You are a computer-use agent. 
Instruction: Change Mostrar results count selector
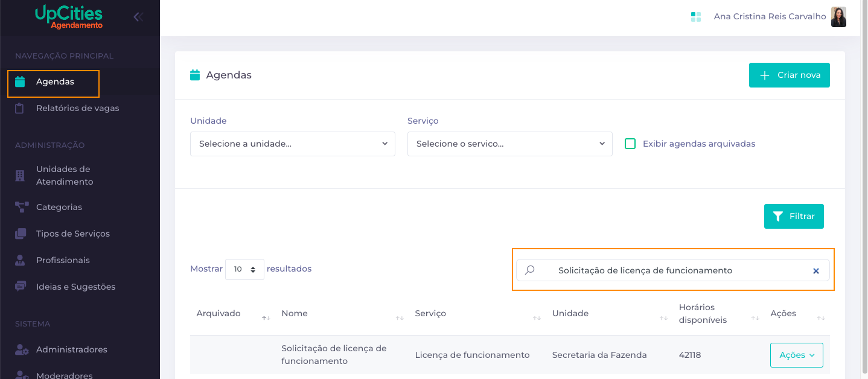(244, 269)
